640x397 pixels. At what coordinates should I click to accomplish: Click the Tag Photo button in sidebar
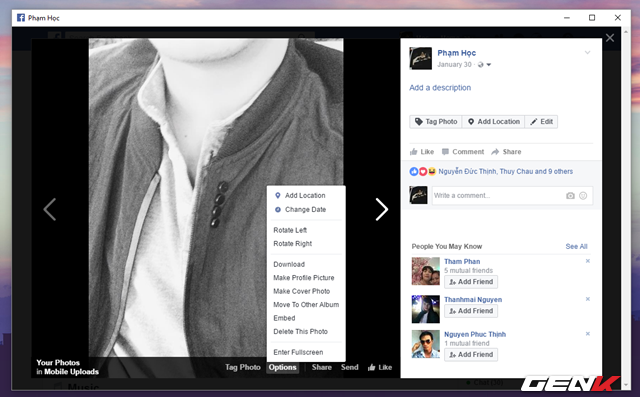point(436,122)
